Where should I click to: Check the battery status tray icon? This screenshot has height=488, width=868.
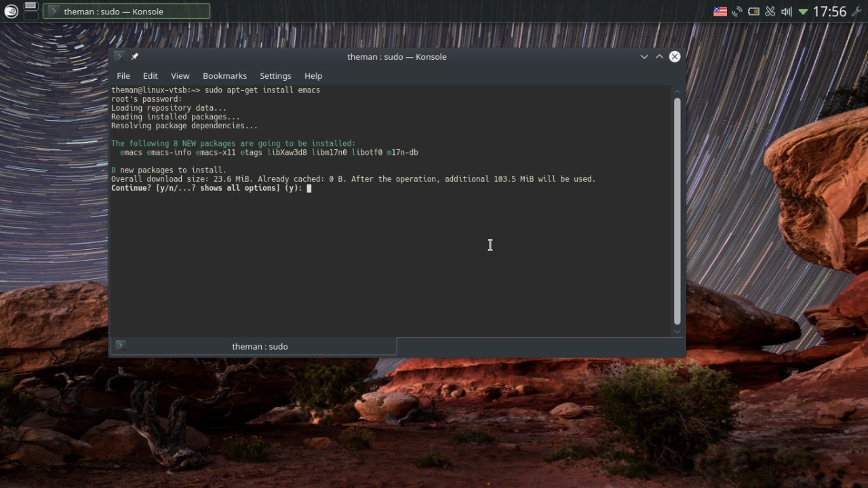point(753,12)
